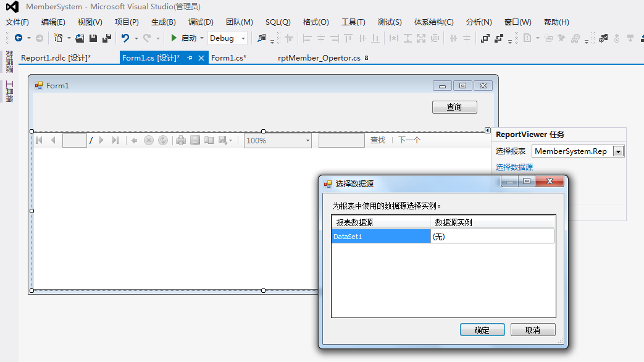Click the (无) data source instance cell
This screenshot has height=362, width=644.
pos(493,236)
